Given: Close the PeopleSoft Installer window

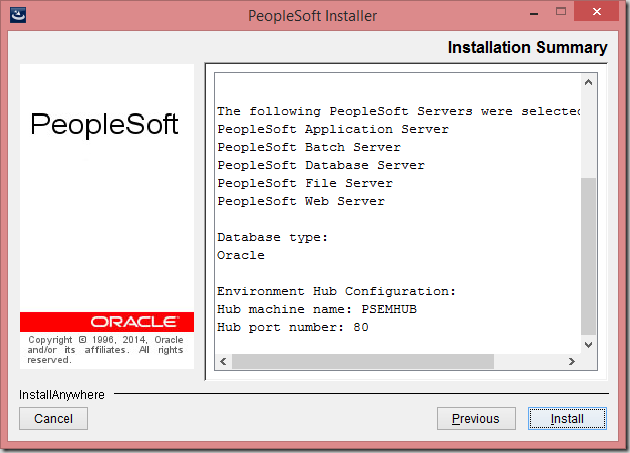Looking at the screenshot, I should (x=597, y=11).
